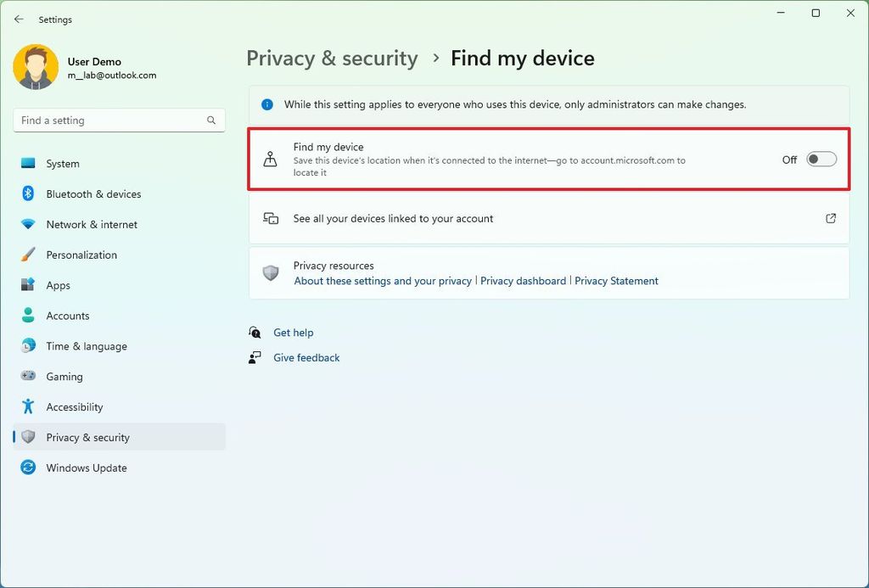View the Privacy Statement
The width and height of the screenshot is (869, 588).
(616, 280)
